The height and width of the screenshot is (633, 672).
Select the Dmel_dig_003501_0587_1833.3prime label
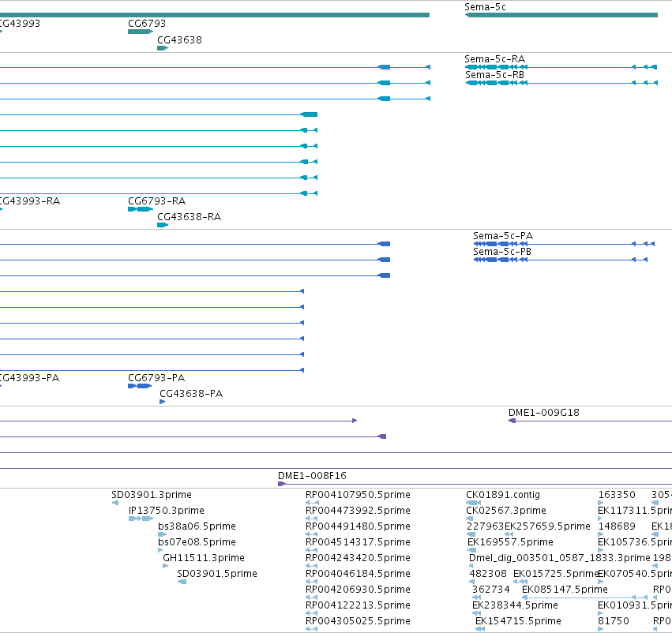pyautogui.click(x=560, y=558)
